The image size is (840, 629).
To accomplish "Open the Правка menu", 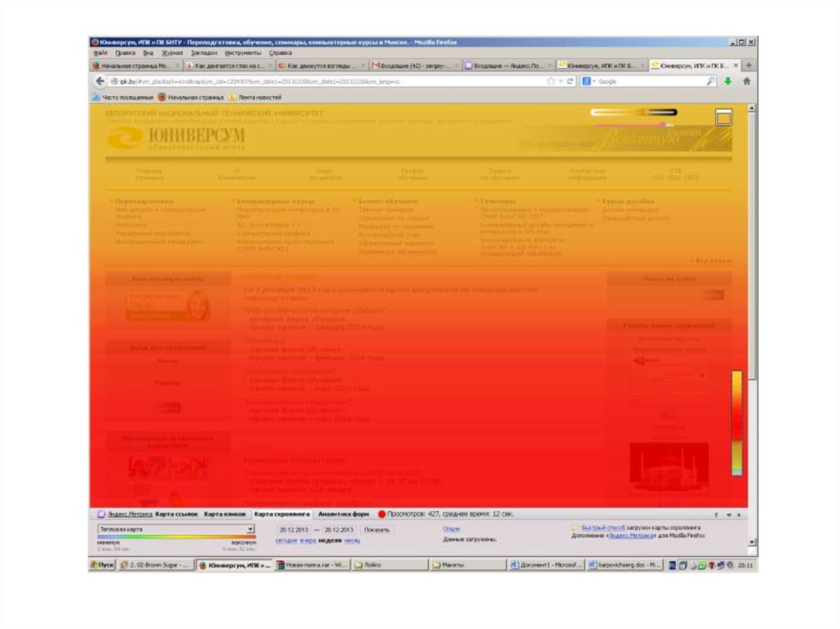I will coord(125,53).
